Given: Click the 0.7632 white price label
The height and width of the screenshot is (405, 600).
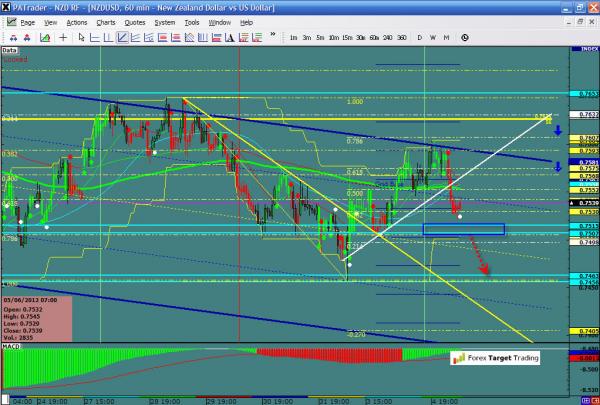Looking at the screenshot, I should pyautogui.click(x=585, y=114).
